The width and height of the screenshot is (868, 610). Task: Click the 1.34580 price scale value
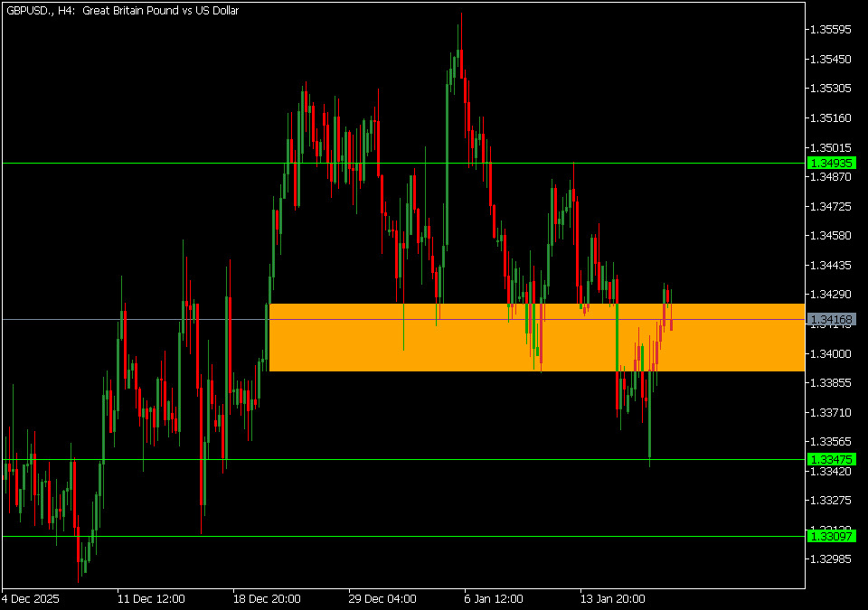830,236
